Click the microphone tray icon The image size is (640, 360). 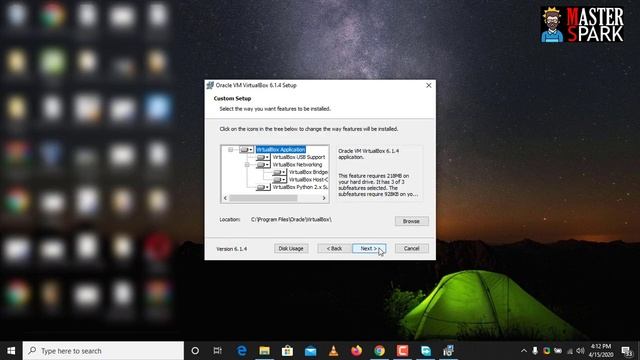point(535,351)
